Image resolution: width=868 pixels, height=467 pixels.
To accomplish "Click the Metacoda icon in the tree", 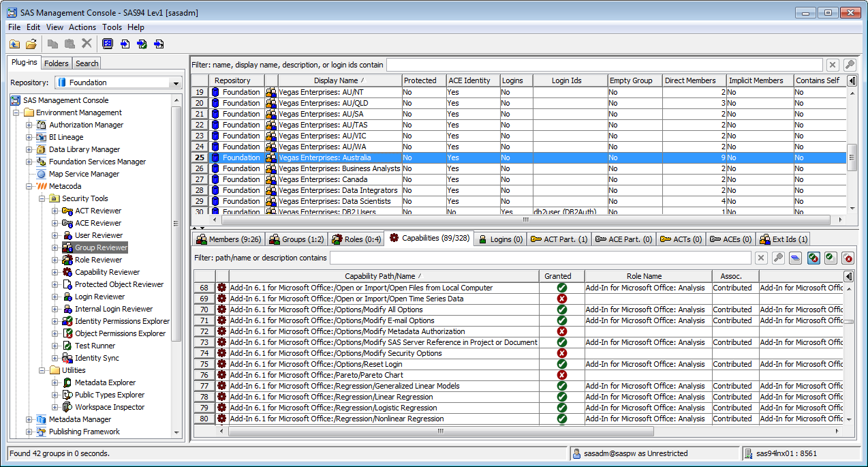I will tap(42, 186).
